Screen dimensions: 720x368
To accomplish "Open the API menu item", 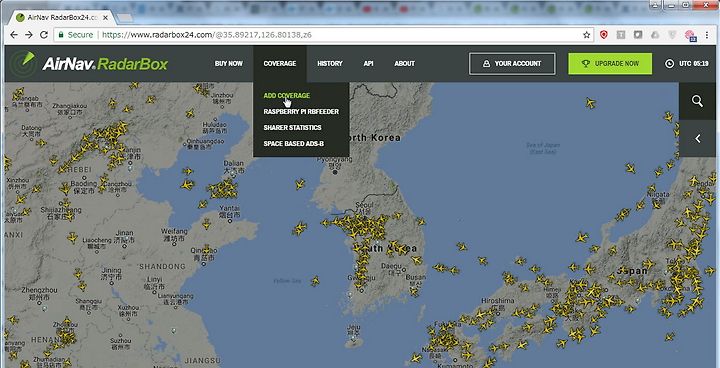I will 368,63.
